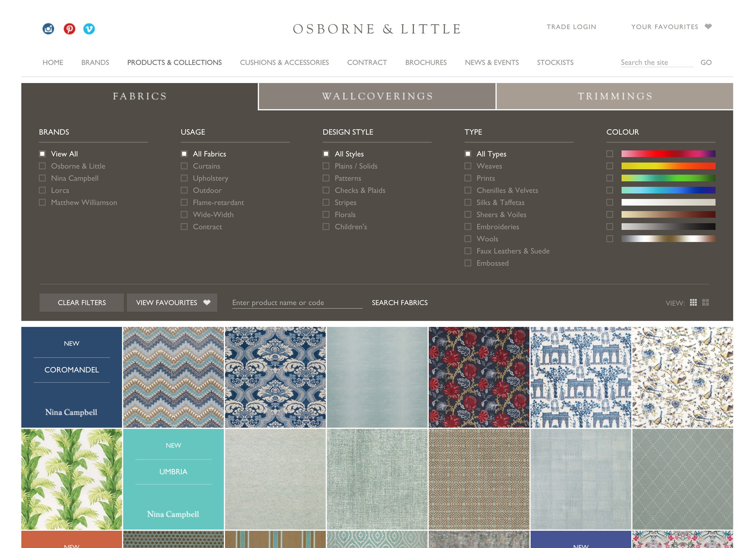Image resolution: width=756 pixels, height=548 pixels.
Task: Switch to small grid view icon
Action: 693,303
